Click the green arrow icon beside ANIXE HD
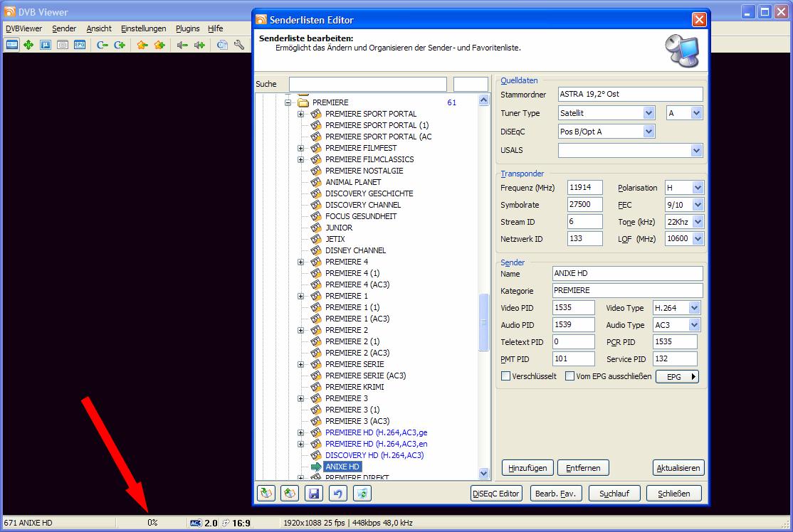This screenshot has width=793, height=532. click(x=316, y=467)
